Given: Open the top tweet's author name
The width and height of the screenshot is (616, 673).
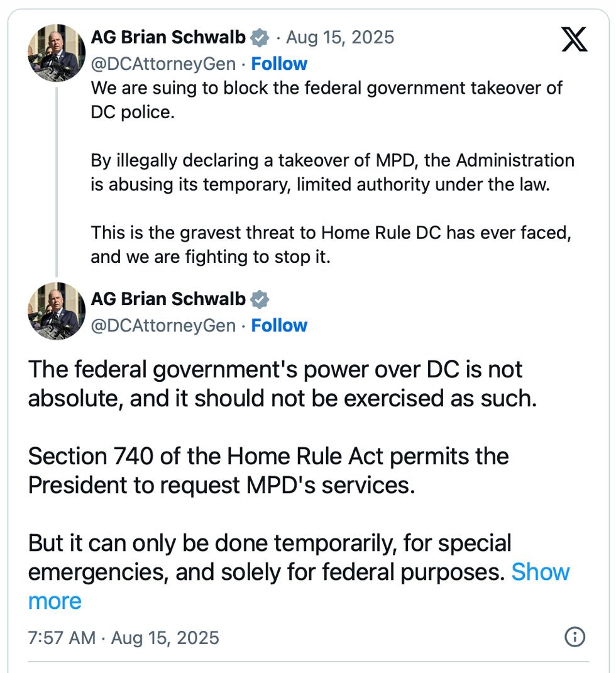Looking at the screenshot, I should coord(168,38).
